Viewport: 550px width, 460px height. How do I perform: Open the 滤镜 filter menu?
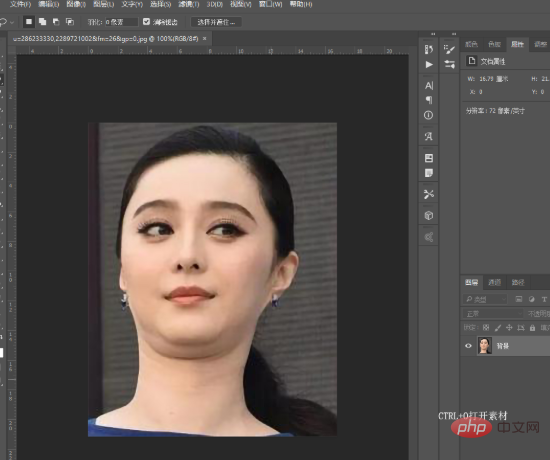pyautogui.click(x=188, y=4)
